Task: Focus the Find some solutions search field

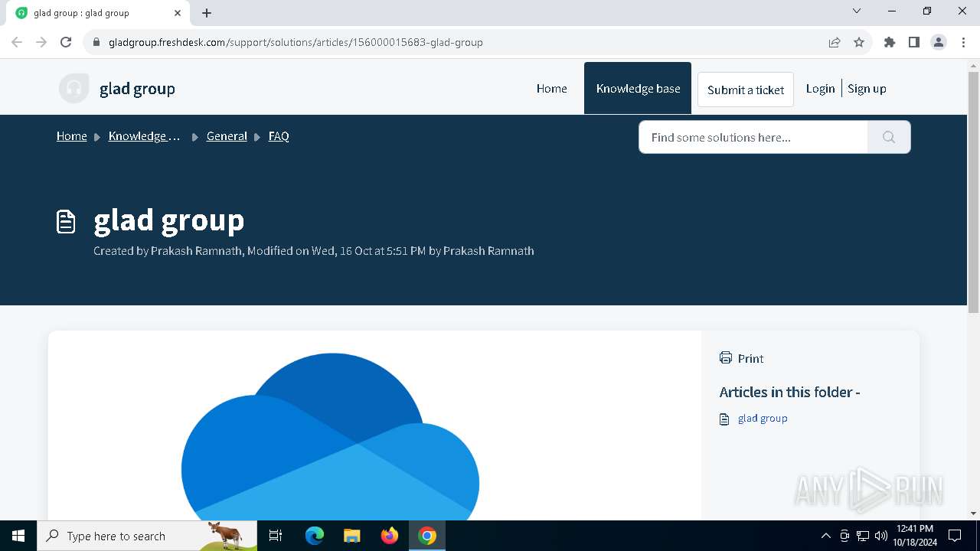Action: (x=753, y=137)
